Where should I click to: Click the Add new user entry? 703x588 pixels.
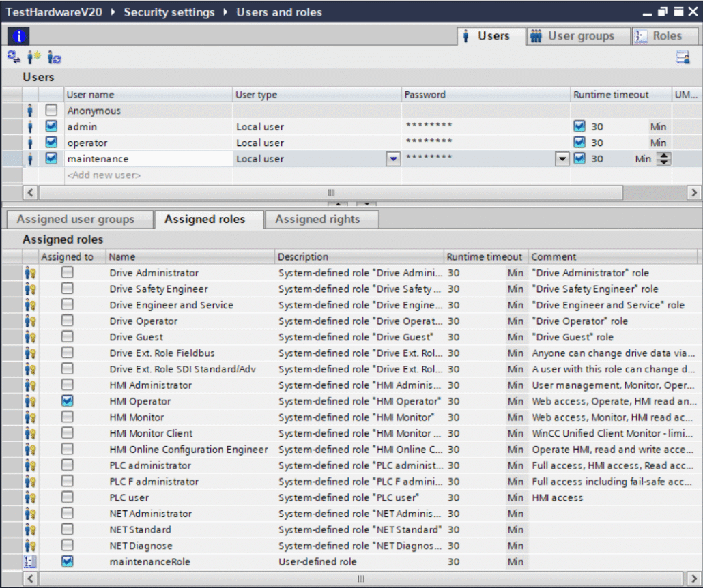(104, 175)
